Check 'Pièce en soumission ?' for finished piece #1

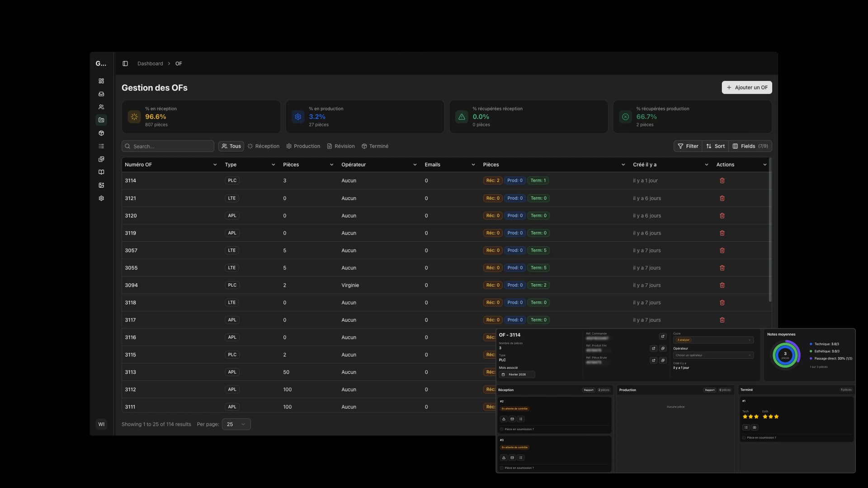744,438
